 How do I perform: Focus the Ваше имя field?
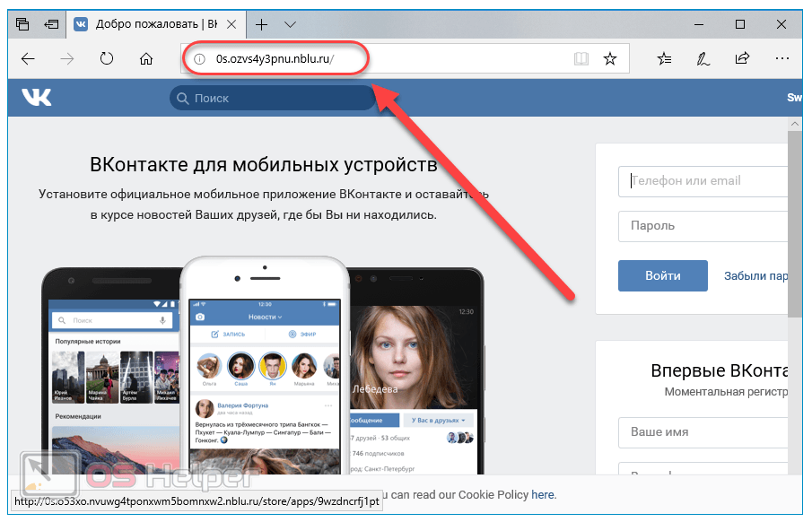[703, 432]
